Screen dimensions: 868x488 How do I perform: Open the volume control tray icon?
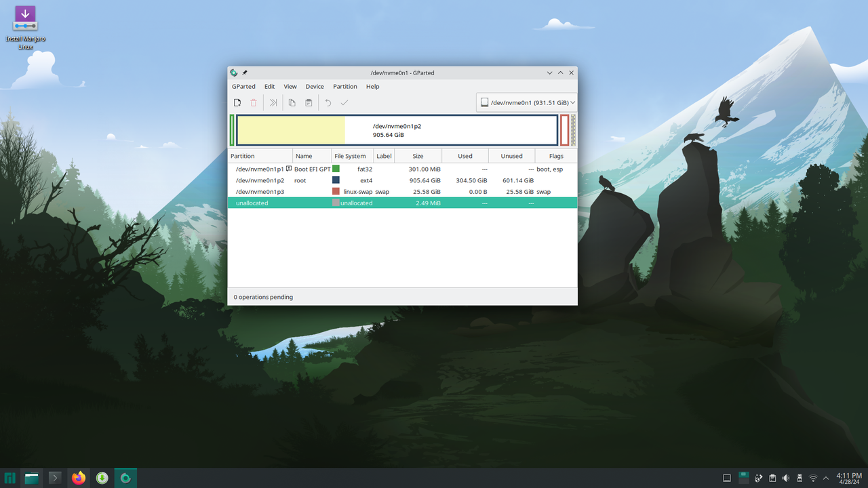coord(786,478)
